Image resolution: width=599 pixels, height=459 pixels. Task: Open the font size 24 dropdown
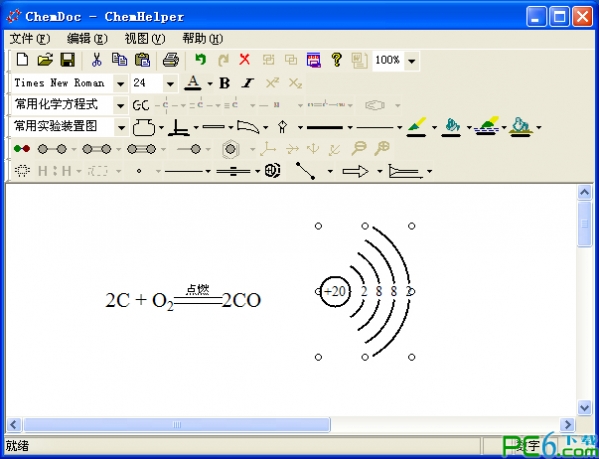(x=170, y=84)
